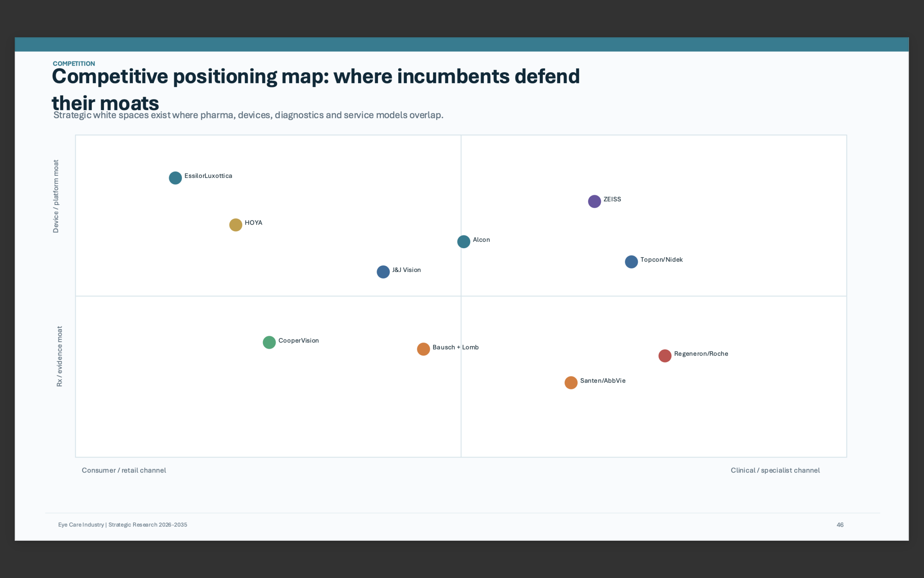The height and width of the screenshot is (578, 924).
Task: Select the Santen/AbbVie orange dot
Action: [571, 383]
